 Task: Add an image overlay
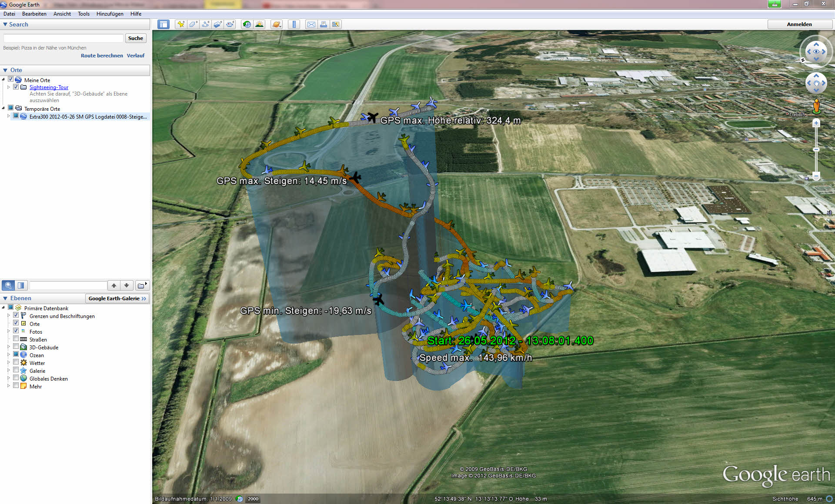(218, 24)
